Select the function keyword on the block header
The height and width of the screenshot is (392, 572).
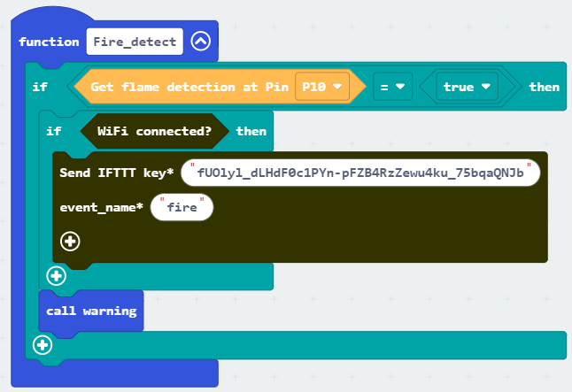click(x=49, y=42)
